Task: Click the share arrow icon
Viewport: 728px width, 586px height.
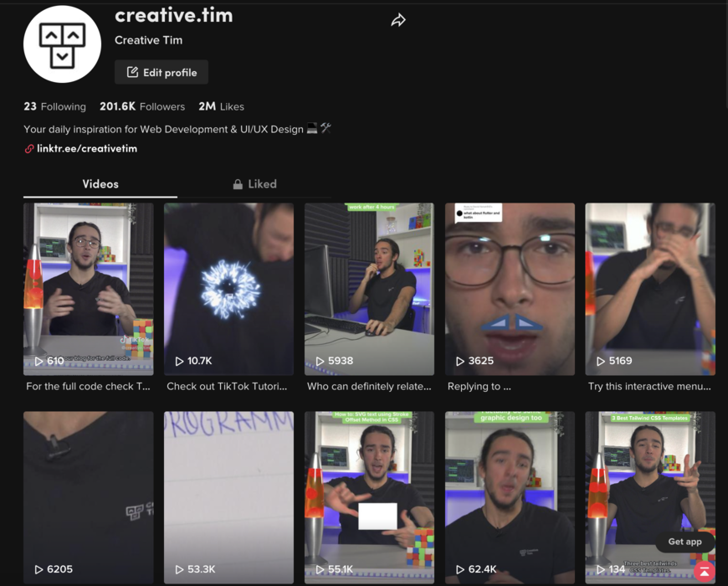Action: click(x=398, y=20)
